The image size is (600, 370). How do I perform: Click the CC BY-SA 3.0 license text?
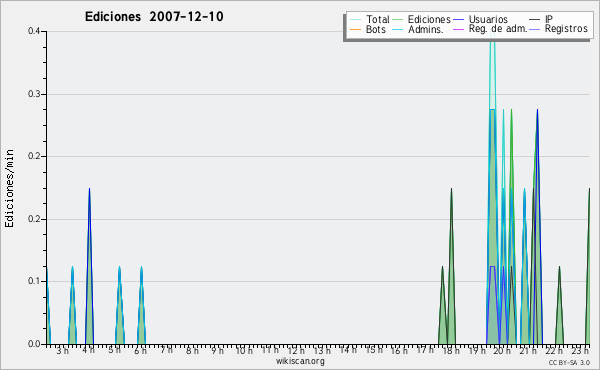pyautogui.click(x=569, y=363)
